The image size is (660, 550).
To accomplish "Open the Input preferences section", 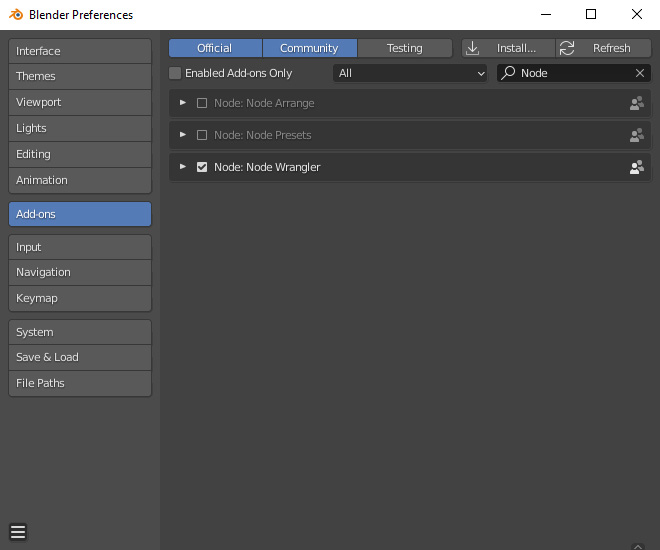I will 80,247.
